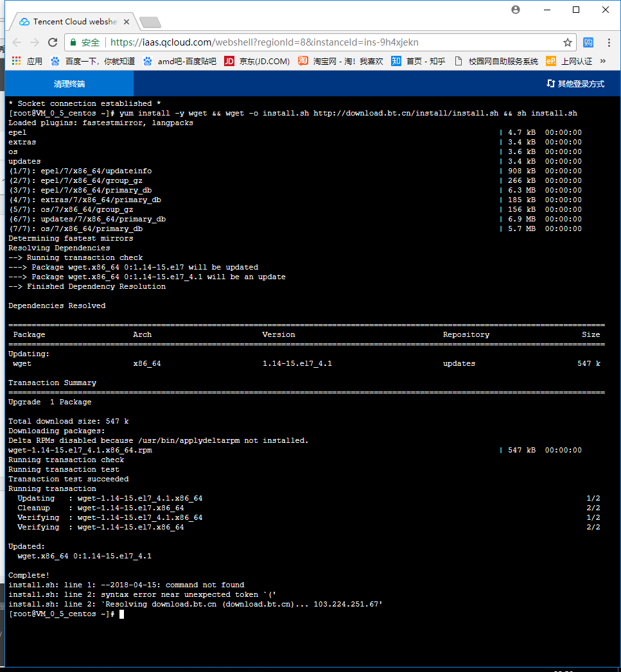The image size is (621, 672).
Task: Expand the hidden bookmarks overflow chevron
Action: (x=603, y=61)
